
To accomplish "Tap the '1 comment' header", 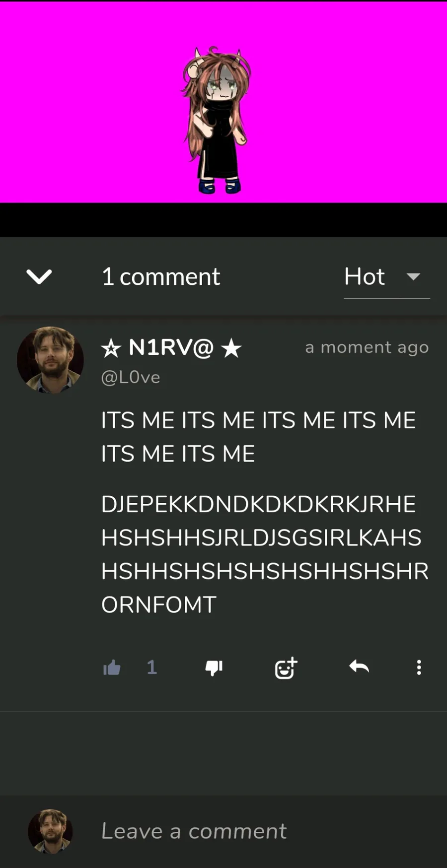I will pyautogui.click(x=161, y=276).
